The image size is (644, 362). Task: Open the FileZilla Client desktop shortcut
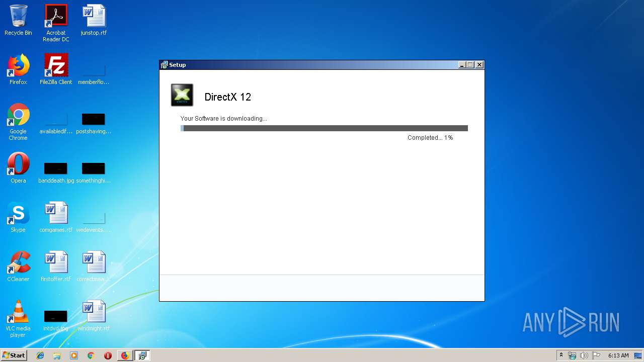[x=56, y=69]
